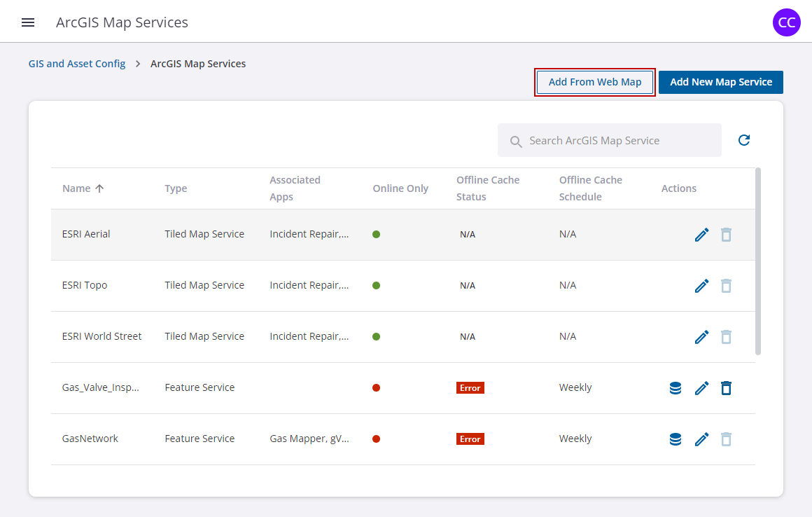Click Gas Mapper, gV... associated apps cell

pyautogui.click(x=309, y=439)
